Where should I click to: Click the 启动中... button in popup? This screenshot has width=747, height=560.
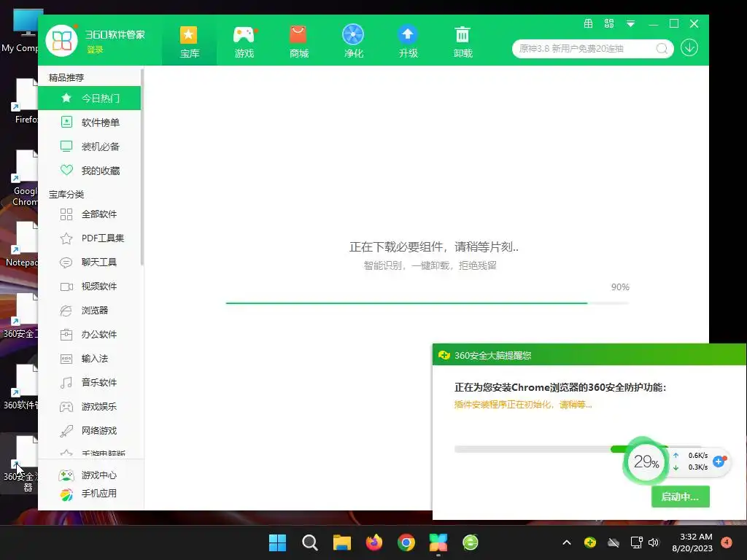[681, 497]
